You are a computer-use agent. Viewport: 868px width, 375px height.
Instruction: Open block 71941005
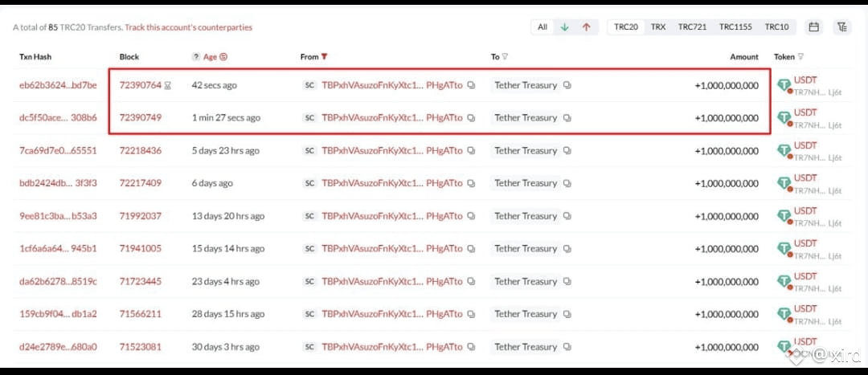(141, 249)
